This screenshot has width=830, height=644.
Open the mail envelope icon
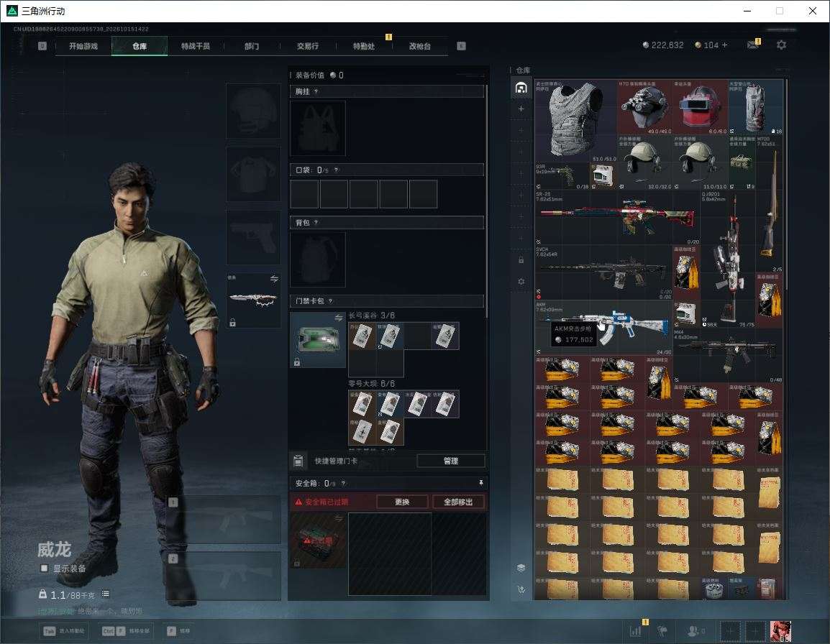pos(753,45)
